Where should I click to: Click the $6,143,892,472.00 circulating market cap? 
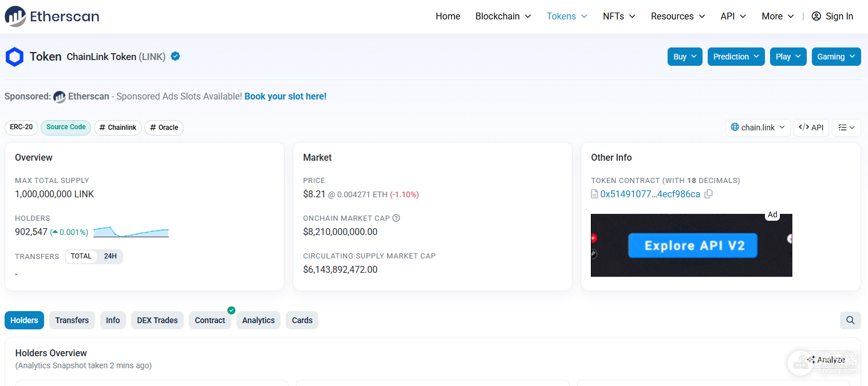[340, 269]
